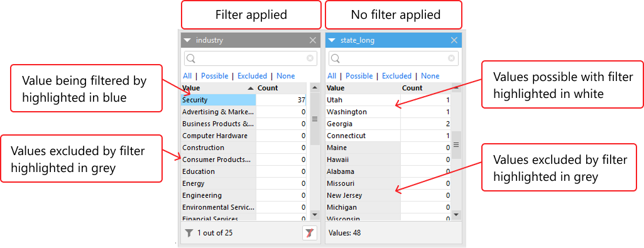Select the Washington state value

[x=363, y=112]
